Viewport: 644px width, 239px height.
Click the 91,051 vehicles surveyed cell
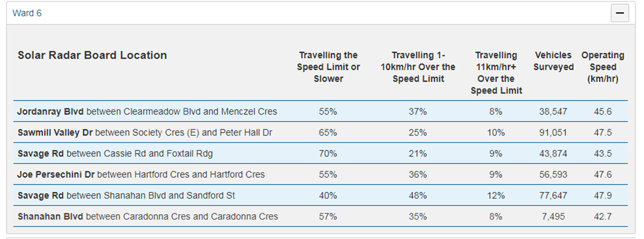(x=553, y=133)
